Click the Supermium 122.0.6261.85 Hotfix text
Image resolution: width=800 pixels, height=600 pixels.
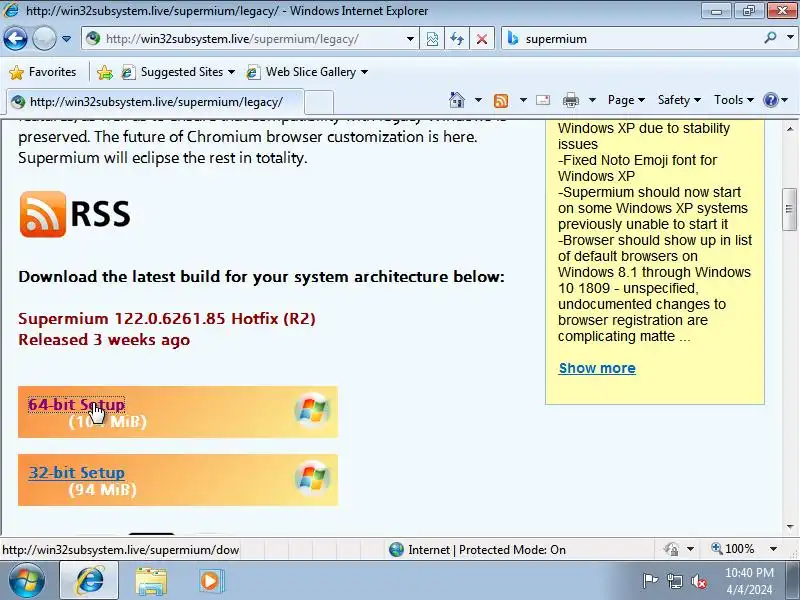click(x=167, y=318)
